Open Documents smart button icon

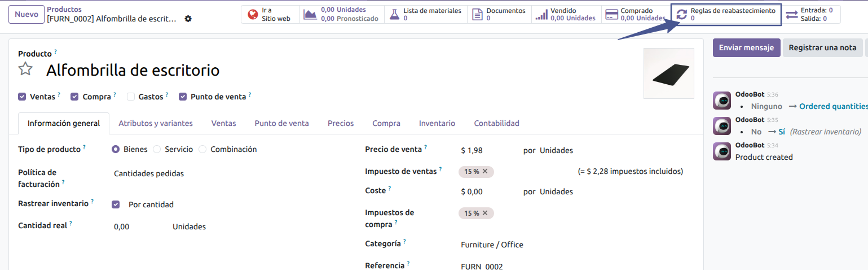click(x=477, y=14)
